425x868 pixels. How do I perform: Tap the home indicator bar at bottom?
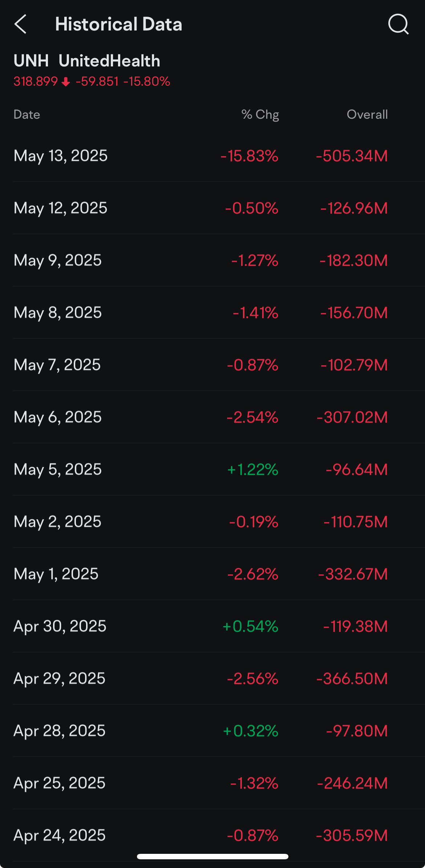(212, 856)
